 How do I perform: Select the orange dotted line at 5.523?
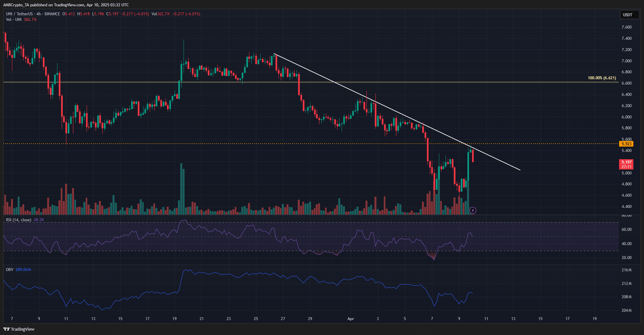pyautogui.click(x=282, y=144)
